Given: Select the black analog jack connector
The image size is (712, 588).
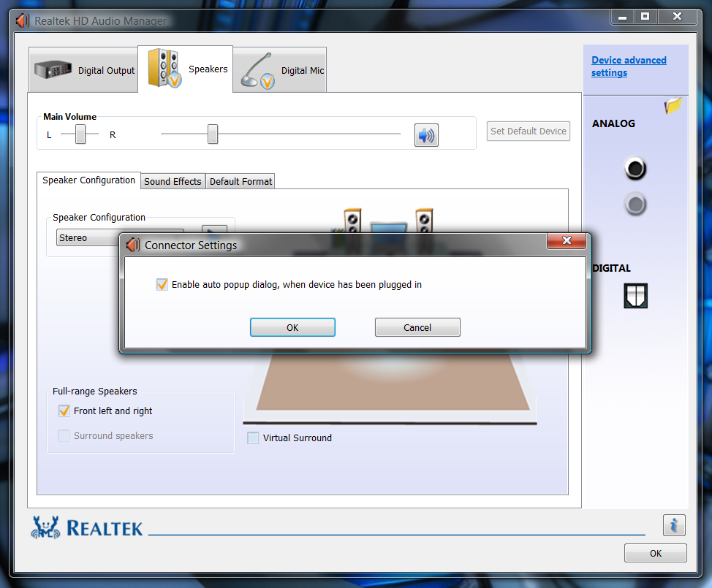Looking at the screenshot, I should click(x=635, y=168).
